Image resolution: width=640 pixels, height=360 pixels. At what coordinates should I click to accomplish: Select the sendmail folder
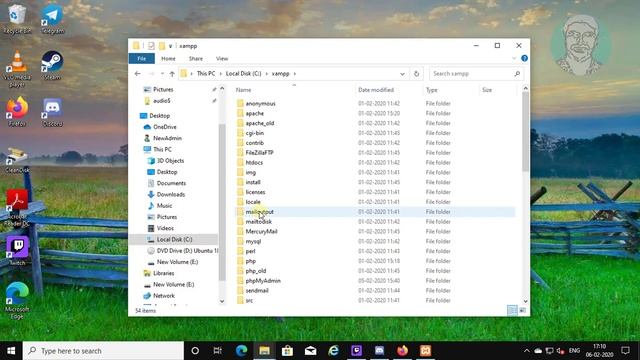pyautogui.click(x=257, y=291)
